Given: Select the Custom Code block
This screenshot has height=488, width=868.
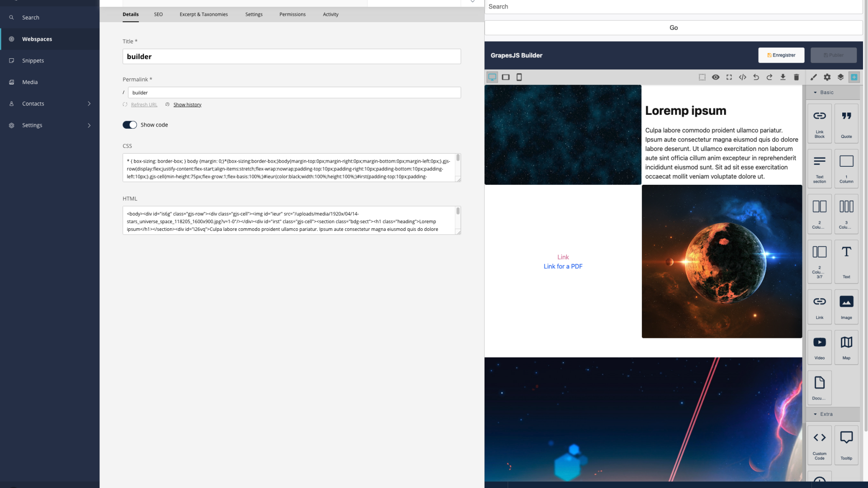Looking at the screenshot, I should click(x=820, y=445).
